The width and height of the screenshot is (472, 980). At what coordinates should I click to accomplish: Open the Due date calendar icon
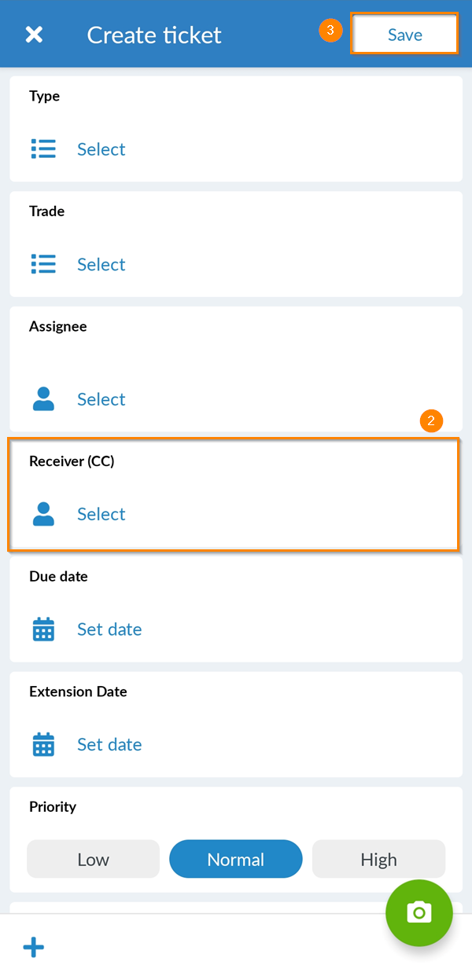pos(43,629)
